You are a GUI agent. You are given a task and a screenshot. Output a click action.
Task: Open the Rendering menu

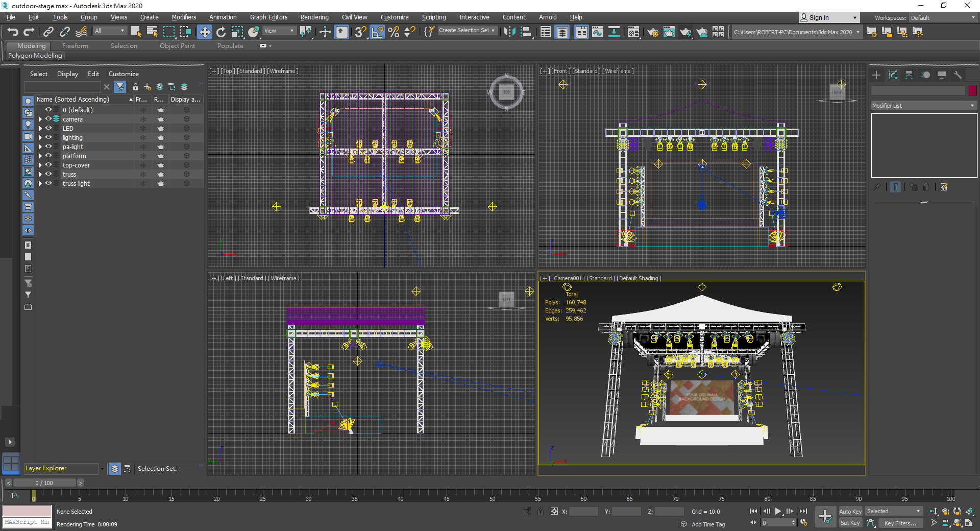tap(314, 17)
